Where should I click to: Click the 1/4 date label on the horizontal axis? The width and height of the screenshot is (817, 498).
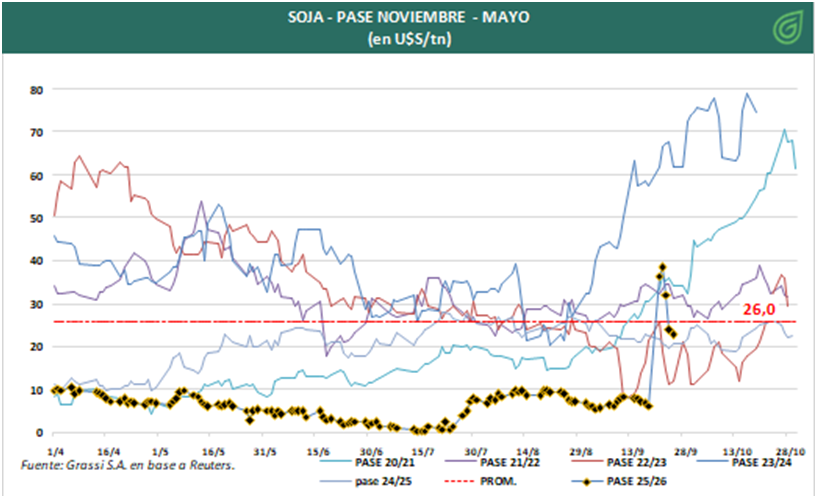tap(56, 451)
